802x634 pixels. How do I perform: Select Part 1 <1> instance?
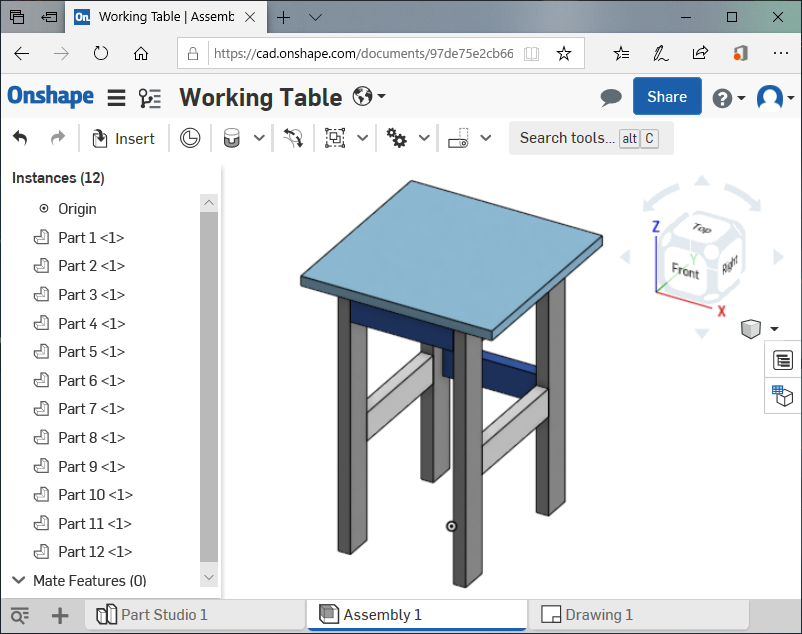tap(79, 238)
